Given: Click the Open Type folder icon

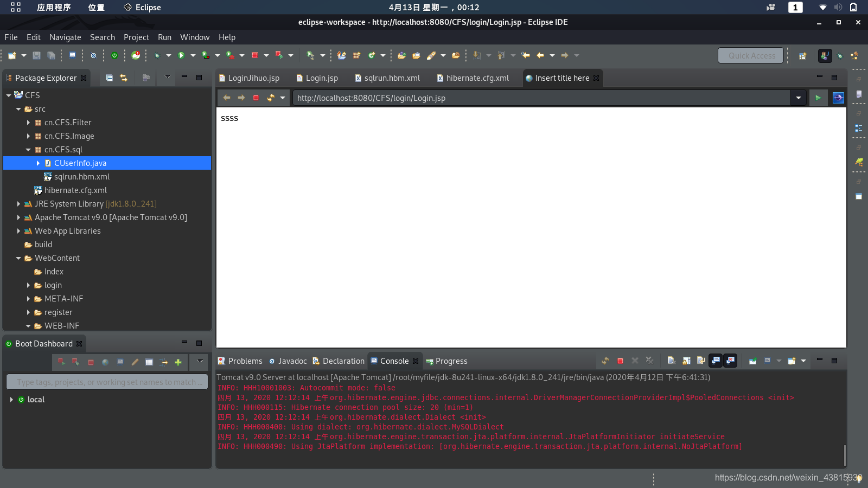Looking at the screenshot, I should pos(401,55).
